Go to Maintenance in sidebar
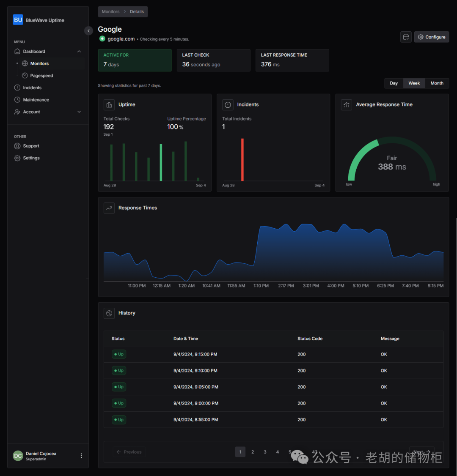Screen dimensions: 457x476 tap(36, 100)
